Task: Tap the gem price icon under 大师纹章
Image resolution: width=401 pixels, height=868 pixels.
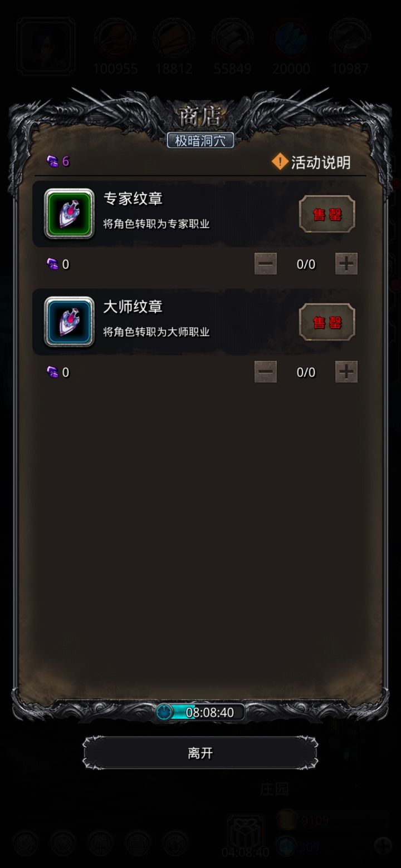Action: pos(52,372)
